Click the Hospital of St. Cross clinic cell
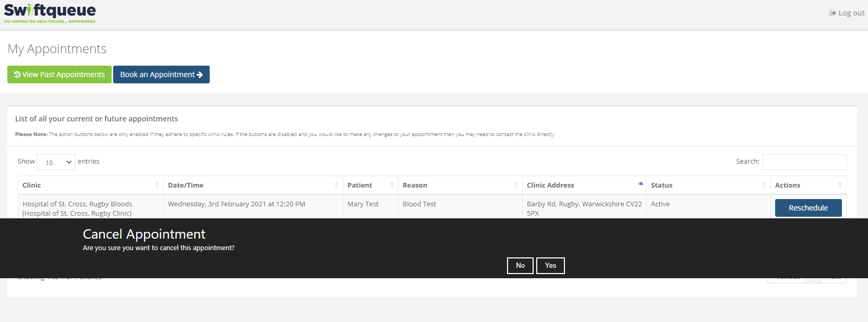Screen dimensions: 868x322 [x=77, y=208]
